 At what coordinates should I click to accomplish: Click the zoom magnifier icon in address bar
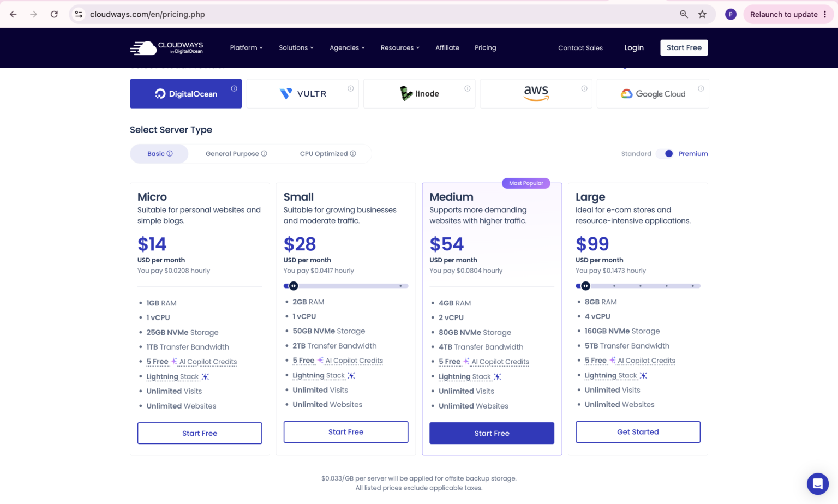click(684, 14)
